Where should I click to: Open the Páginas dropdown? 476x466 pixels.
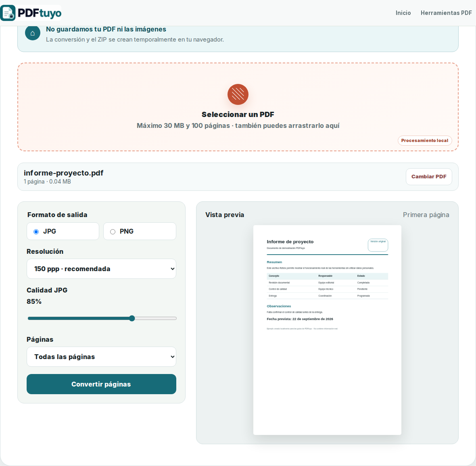pyautogui.click(x=101, y=357)
